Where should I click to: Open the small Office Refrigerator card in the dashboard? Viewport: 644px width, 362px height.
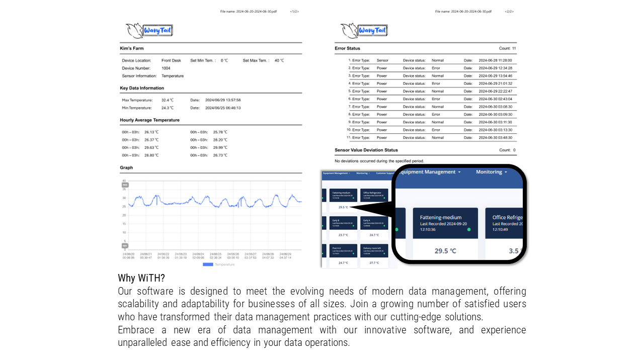tap(374, 195)
